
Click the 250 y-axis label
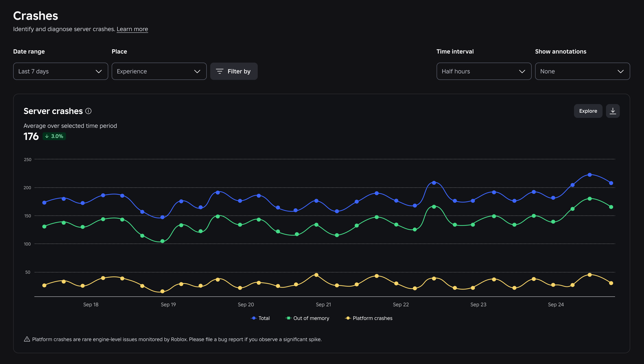click(27, 160)
